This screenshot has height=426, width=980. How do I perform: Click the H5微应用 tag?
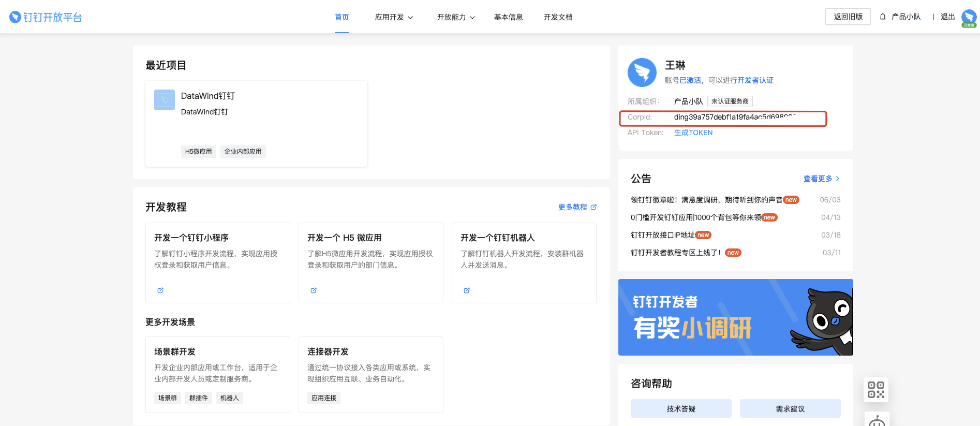[199, 152]
